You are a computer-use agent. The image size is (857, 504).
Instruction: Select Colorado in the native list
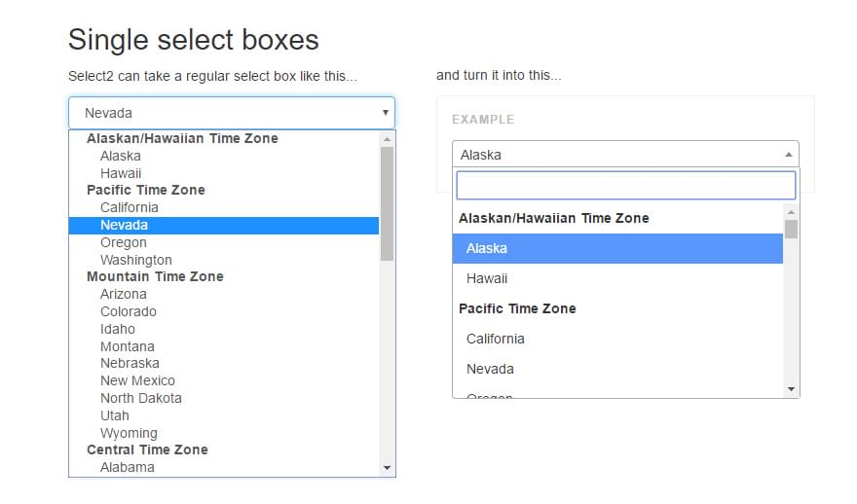click(x=129, y=311)
